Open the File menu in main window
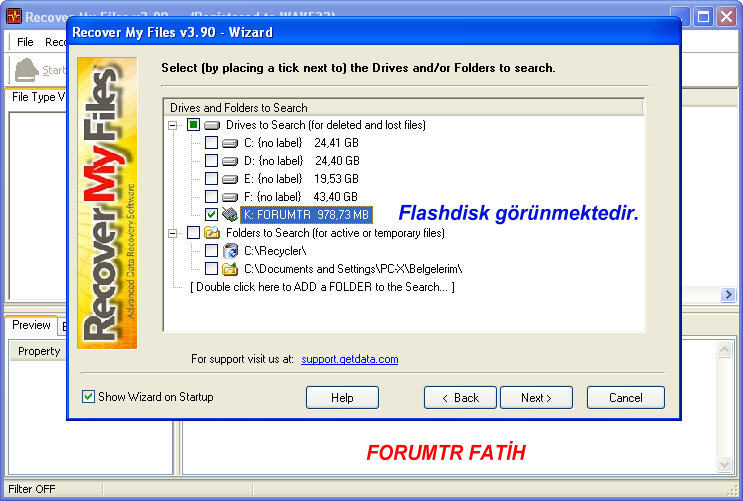 (25, 42)
